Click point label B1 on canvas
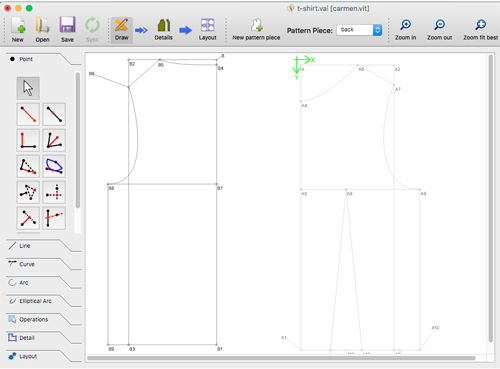The width and height of the screenshot is (500, 369). tap(220, 349)
